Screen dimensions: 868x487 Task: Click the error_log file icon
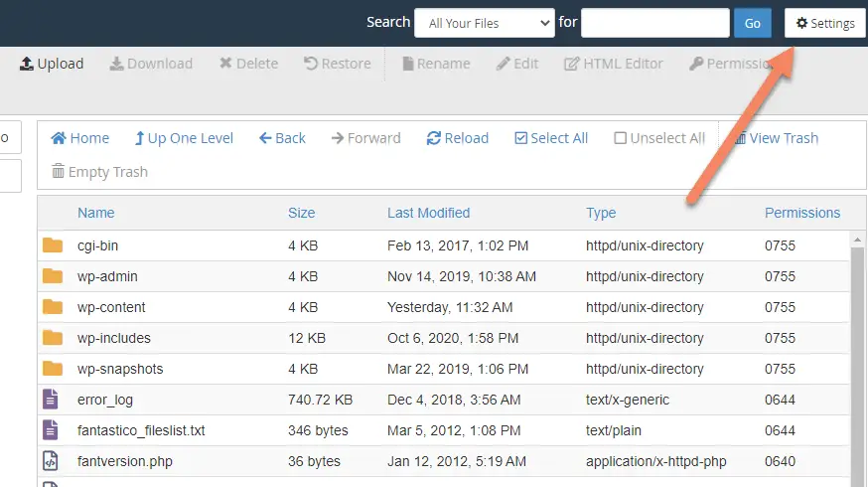[x=51, y=399]
